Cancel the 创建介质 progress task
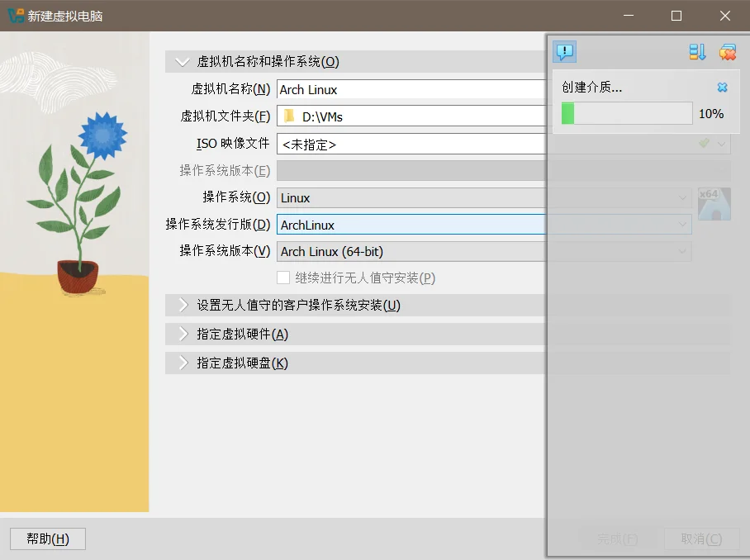This screenshot has height=560, width=750. [x=722, y=87]
